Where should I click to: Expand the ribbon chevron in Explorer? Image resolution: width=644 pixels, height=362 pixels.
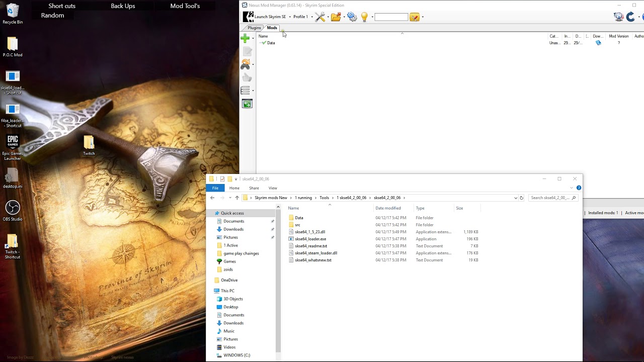click(x=572, y=188)
